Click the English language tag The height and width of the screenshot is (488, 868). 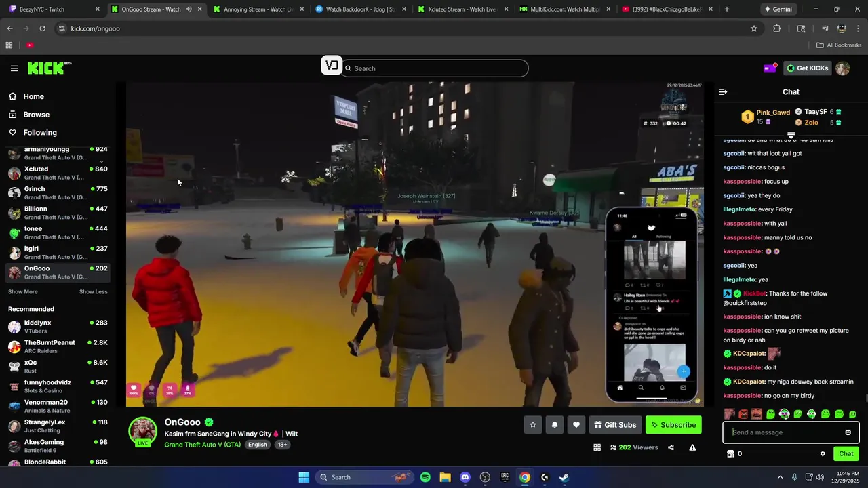click(x=258, y=445)
